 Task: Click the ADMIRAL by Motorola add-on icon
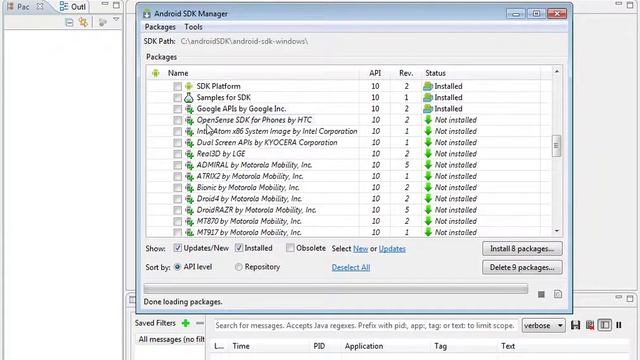tap(189, 165)
